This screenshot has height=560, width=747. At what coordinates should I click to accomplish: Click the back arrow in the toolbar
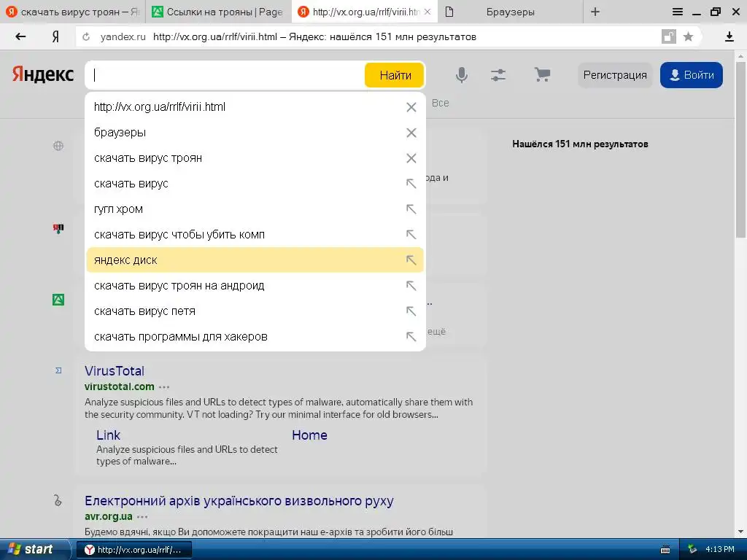point(20,36)
